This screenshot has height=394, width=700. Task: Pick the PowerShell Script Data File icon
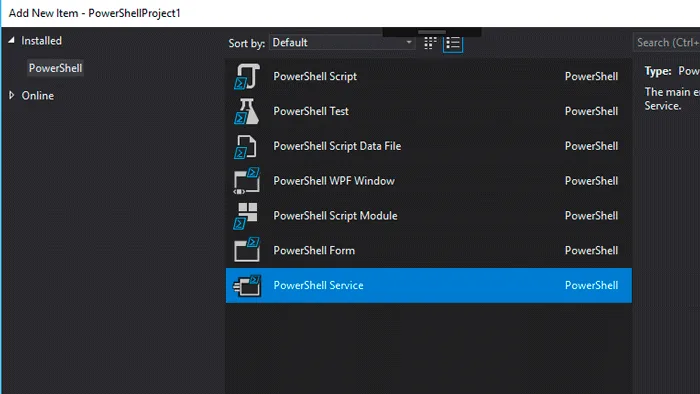(x=245, y=146)
